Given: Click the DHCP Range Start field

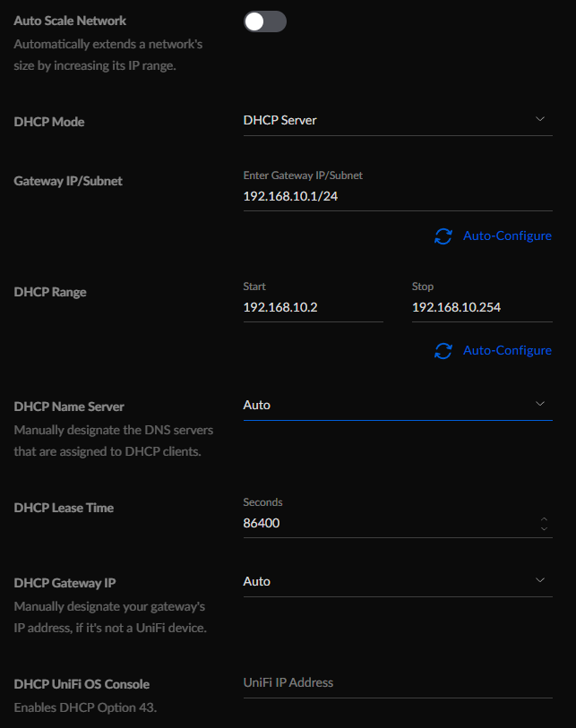Looking at the screenshot, I should tap(314, 307).
